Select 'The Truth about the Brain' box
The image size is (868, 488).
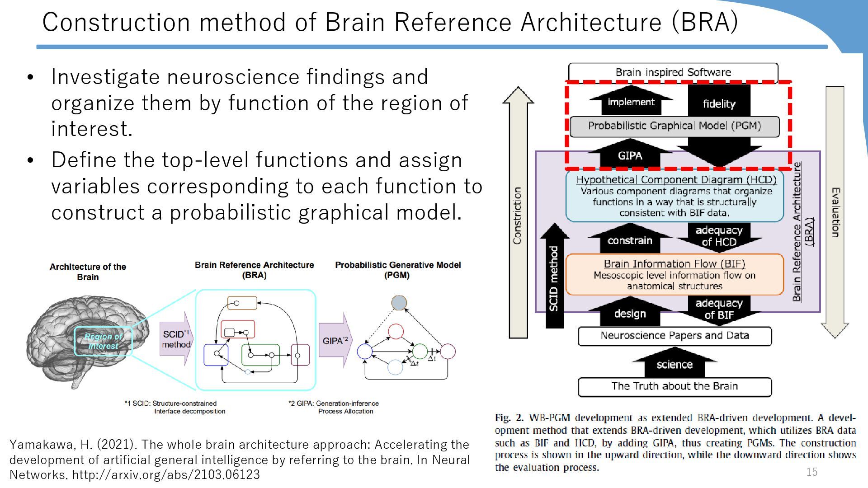(675, 386)
